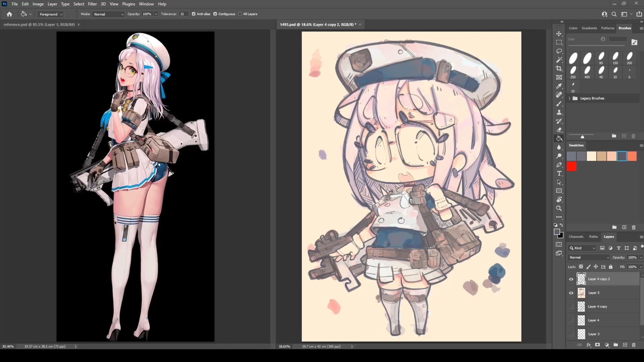Screen dimensions: 644x362
Task: Select the Eraser tool
Action: click(x=559, y=130)
